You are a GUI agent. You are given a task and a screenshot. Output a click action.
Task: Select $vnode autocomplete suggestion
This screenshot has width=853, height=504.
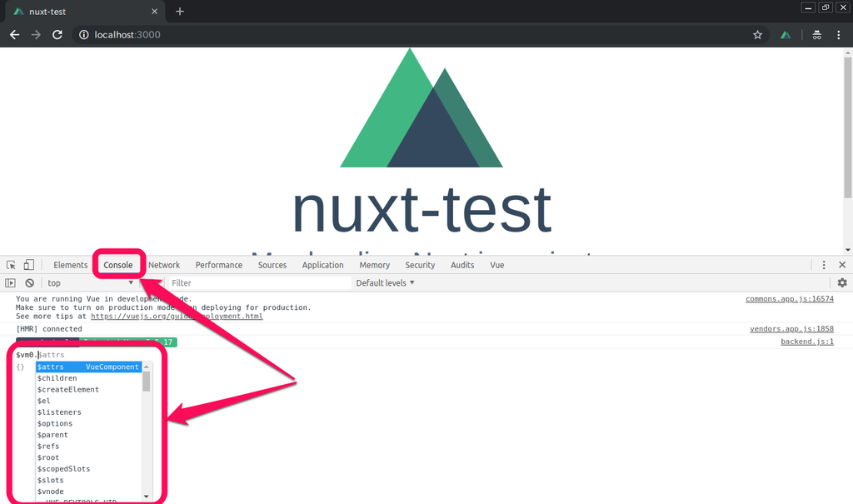point(88,492)
